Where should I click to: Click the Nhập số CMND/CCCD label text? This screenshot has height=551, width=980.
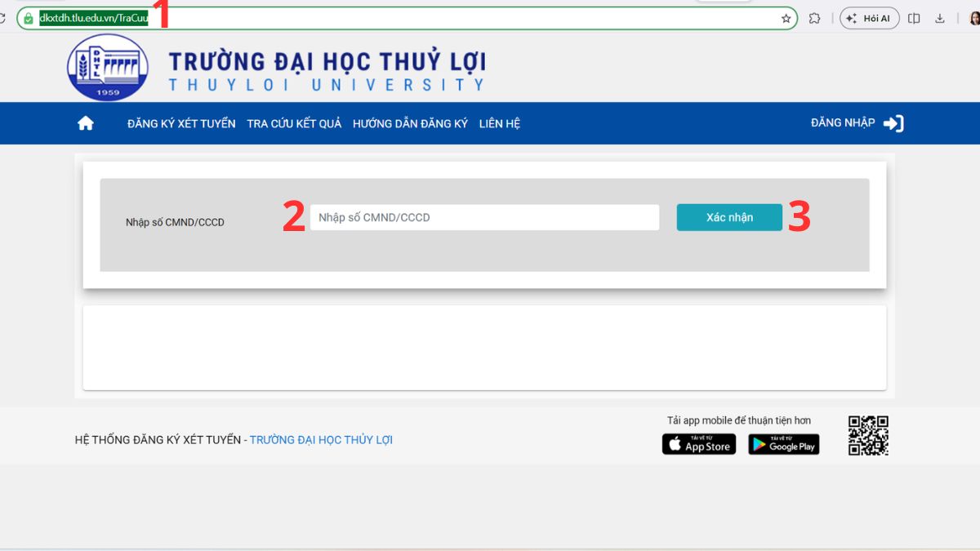click(x=175, y=222)
